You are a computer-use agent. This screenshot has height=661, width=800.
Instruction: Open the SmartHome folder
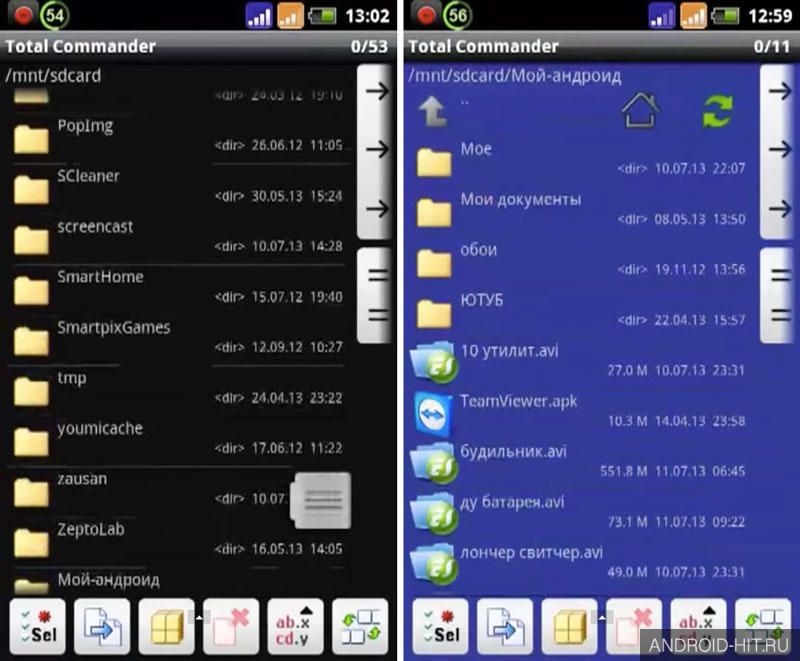tap(179, 288)
